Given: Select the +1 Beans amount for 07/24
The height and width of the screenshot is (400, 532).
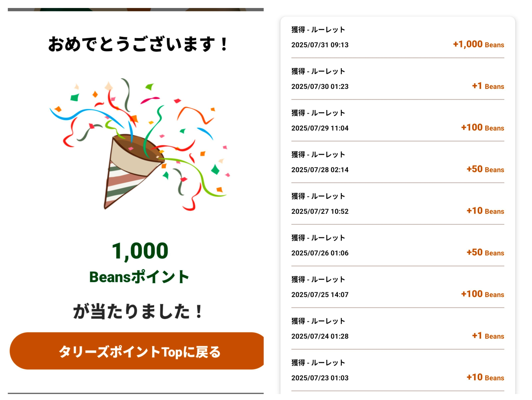Looking at the screenshot, I should (488, 336).
